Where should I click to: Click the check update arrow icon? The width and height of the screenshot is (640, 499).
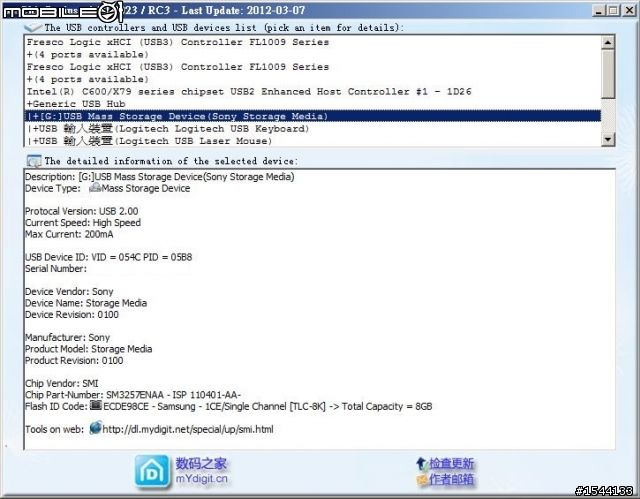[x=422, y=464]
